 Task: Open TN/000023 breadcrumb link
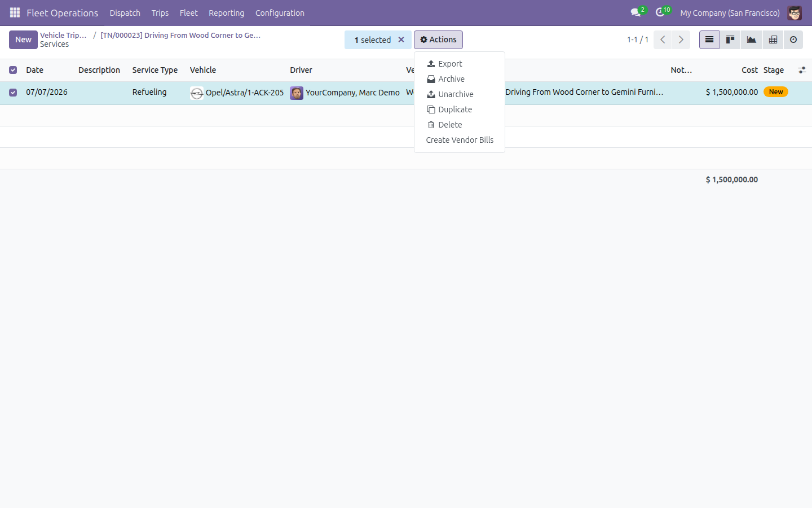click(180, 35)
